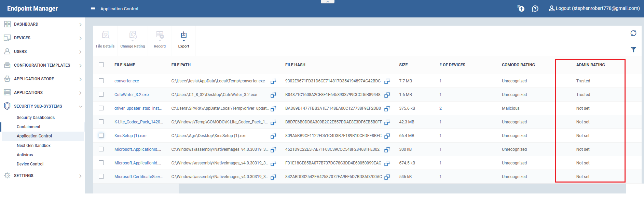Screen dimensions: 644x201
Task: Copy file path of KiesSetup (1).exe
Action: click(x=273, y=136)
